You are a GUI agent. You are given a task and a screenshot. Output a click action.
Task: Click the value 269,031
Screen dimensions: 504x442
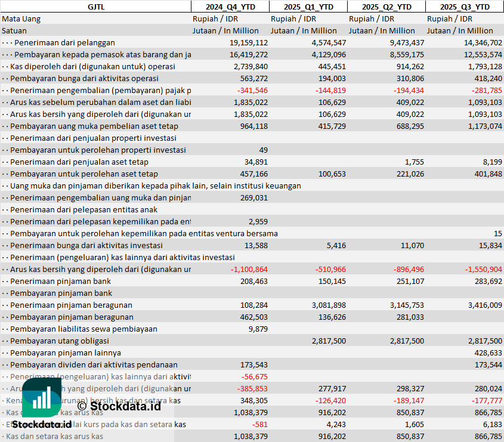[254, 197]
